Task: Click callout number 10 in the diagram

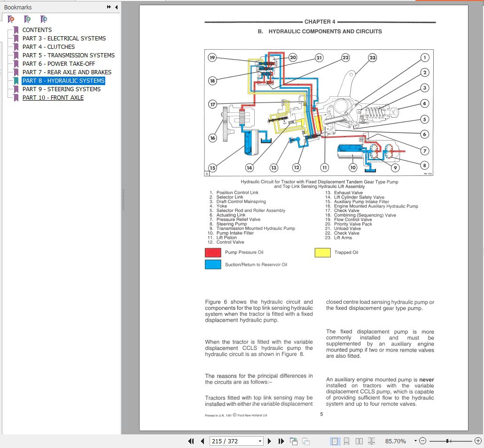Action: point(353,168)
